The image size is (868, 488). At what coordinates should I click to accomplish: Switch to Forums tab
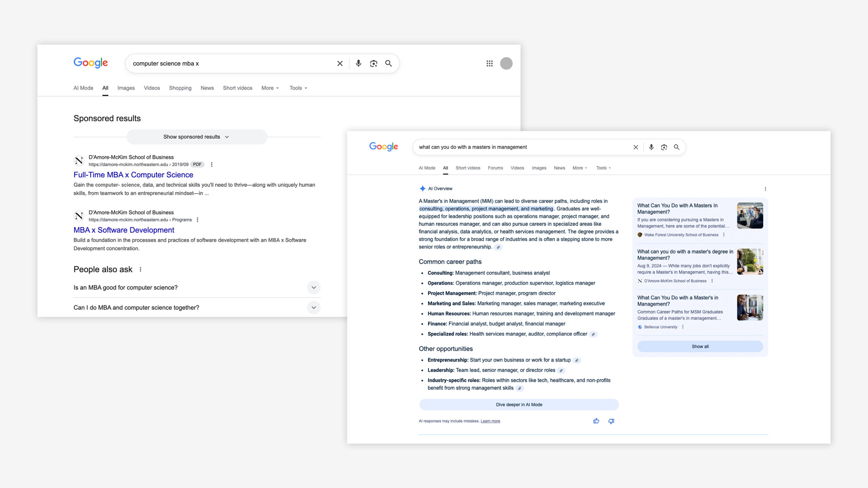[495, 168]
